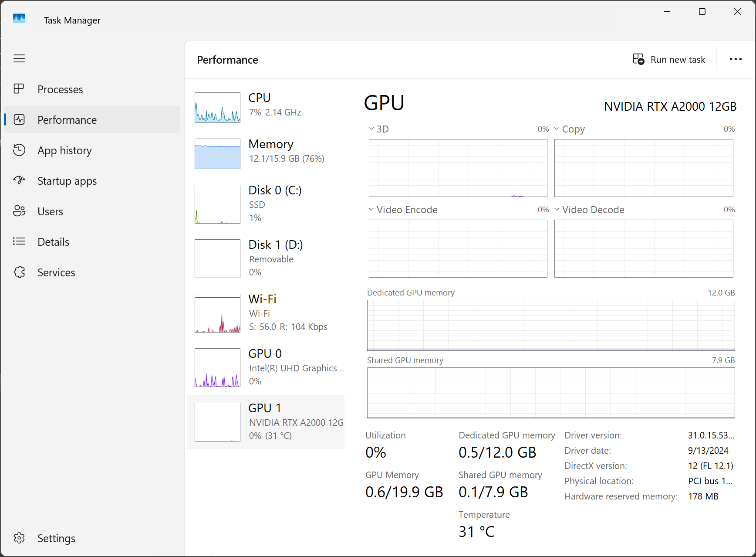This screenshot has width=756, height=557.
Task: Click Disk 1 (D:) resource title
Action: (276, 245)
